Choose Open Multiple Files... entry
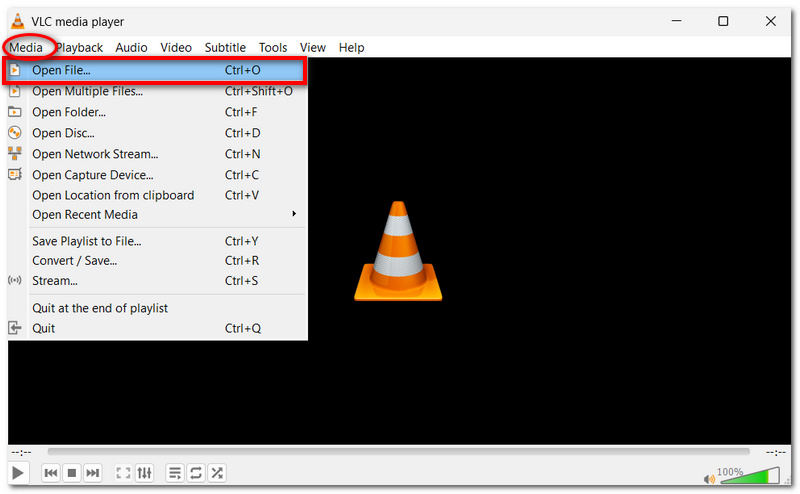Screen dimensions: 800x494 coord(157,91)
